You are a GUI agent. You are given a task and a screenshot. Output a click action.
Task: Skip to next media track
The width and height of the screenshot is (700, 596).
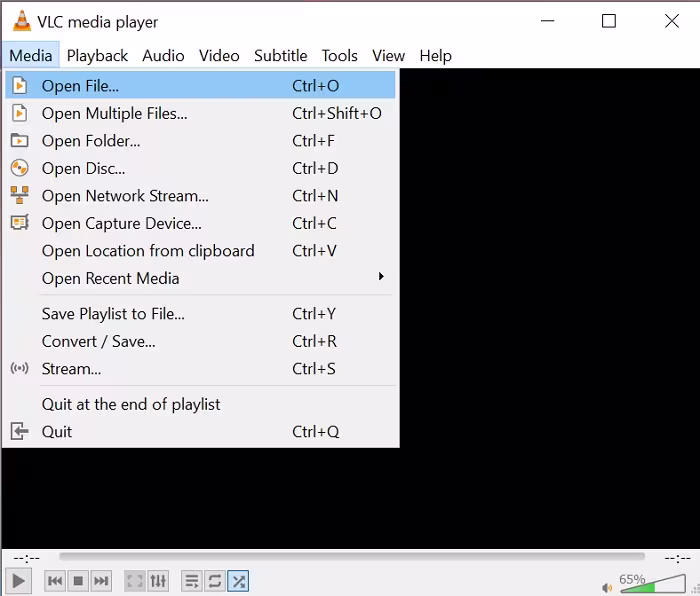pyautogui.click(x=101, y=581)
